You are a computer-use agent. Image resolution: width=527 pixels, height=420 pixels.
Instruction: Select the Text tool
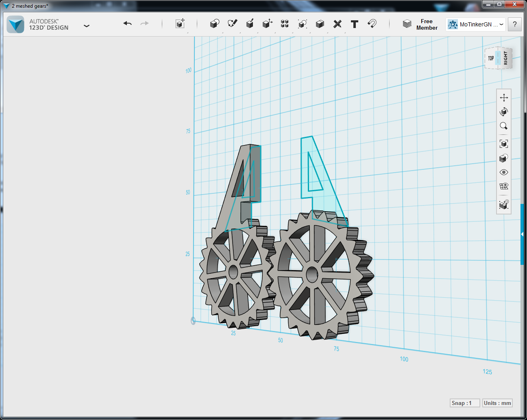(354, 24)
